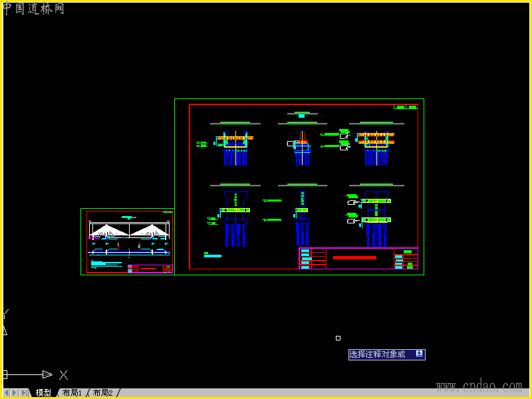Open the 布局2 layout tab
This screenshot has height=399, width=532.
click(x=103, y=393)
